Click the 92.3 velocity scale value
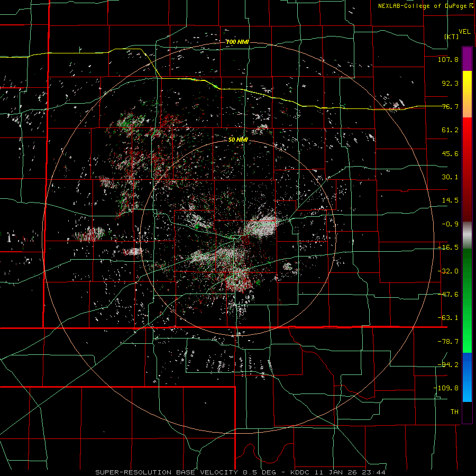This screenshot has width=476, height=476. click(450, 83)
